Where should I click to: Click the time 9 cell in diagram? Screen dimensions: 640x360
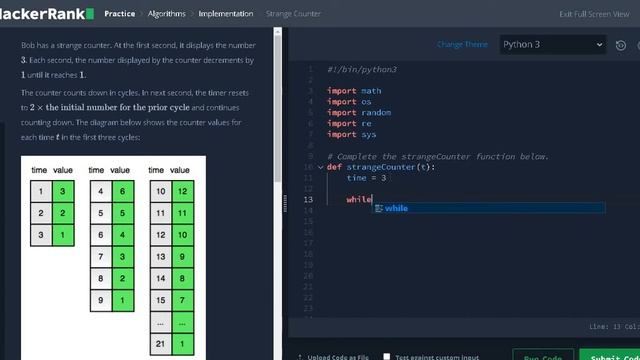(100, 300)
